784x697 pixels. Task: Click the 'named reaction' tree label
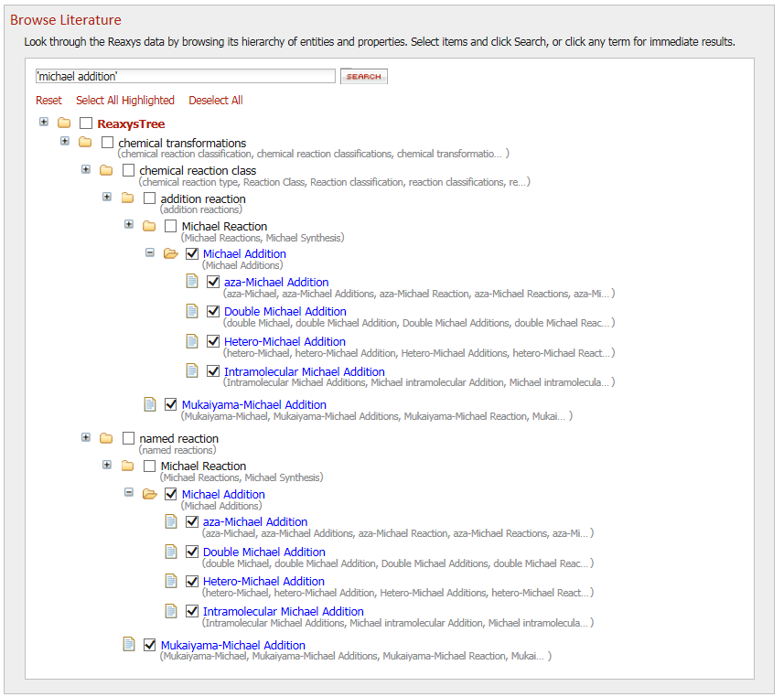(179, 438)
